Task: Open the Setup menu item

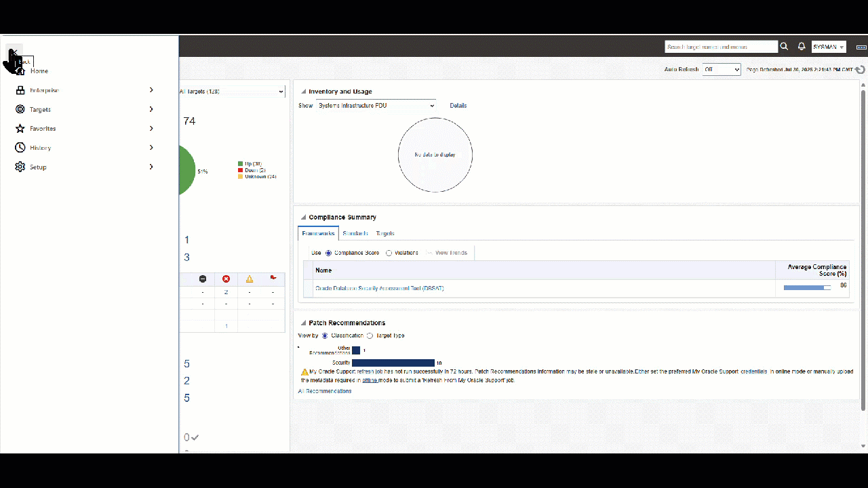Action: click(38, 167)
